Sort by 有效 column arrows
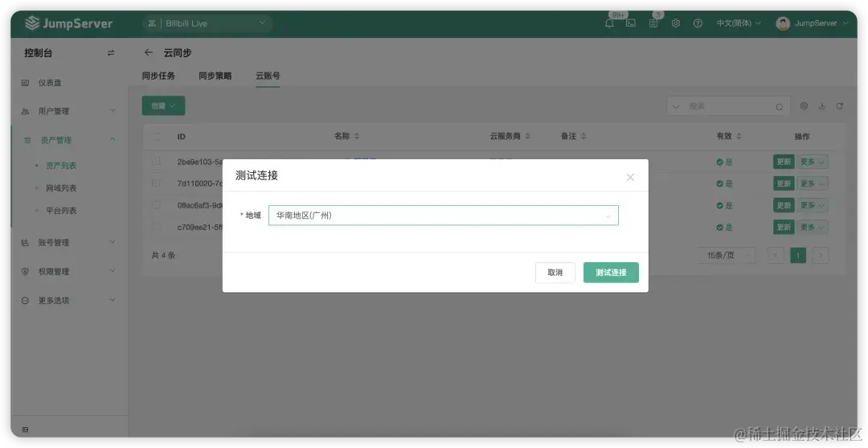This screenshot has height=448, width=868. click(739, 136)
